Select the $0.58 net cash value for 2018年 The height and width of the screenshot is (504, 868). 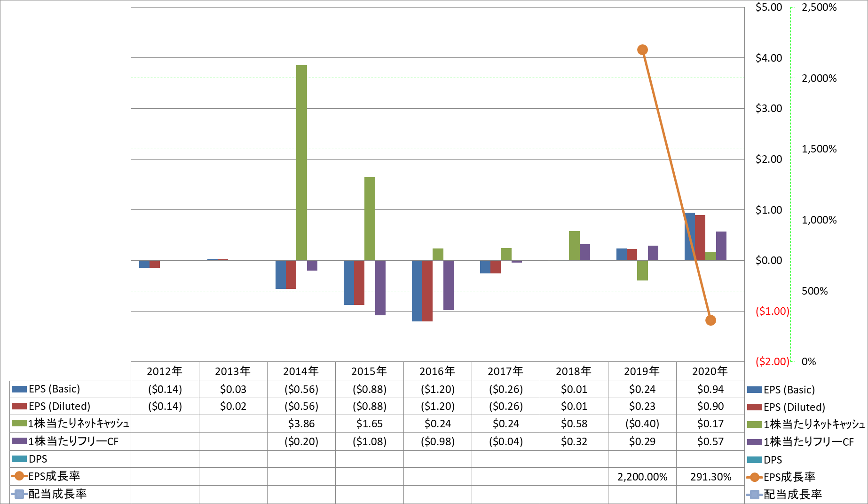click(574, 424)
